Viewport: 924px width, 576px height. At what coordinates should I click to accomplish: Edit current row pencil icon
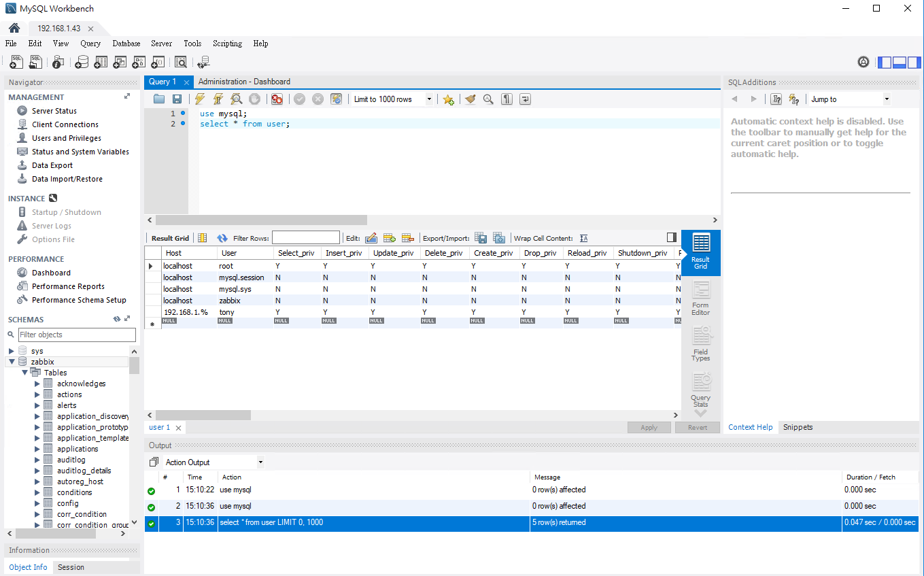[371, 238]
